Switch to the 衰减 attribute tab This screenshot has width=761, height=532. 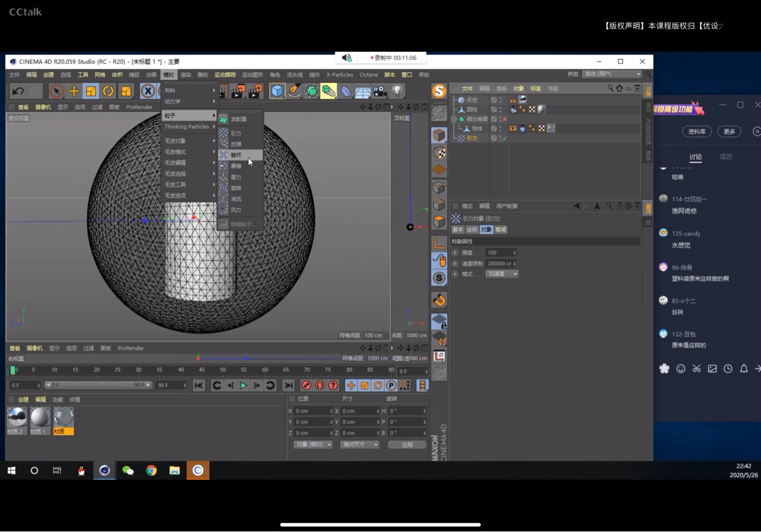pyautogui.click(x=501, y=229)
